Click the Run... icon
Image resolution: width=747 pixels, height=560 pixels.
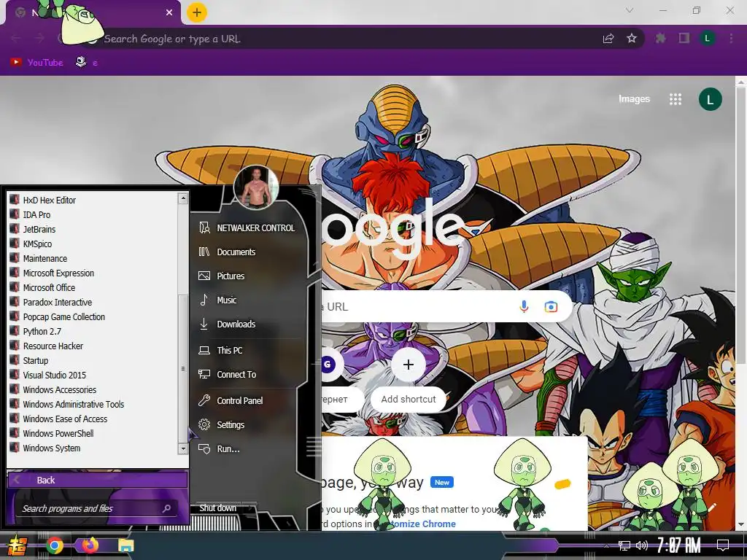204,448
